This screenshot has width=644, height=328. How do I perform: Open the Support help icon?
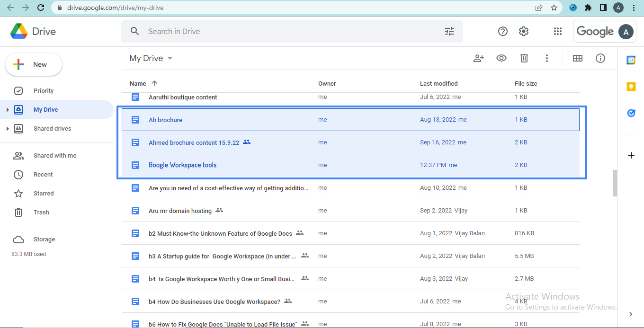pyautogui.click(x=503, y=31)
